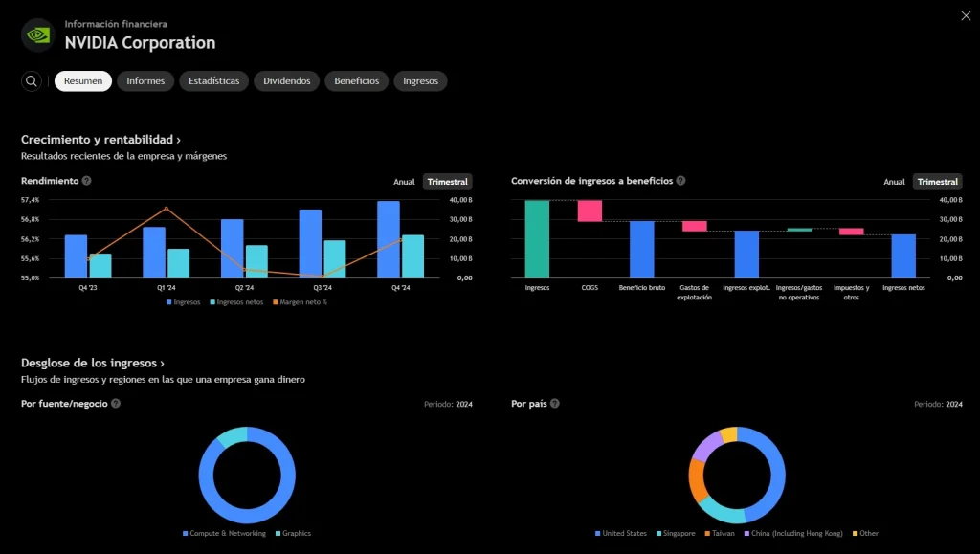
Task: Click Graphics legend item
Action: [293, 533]
